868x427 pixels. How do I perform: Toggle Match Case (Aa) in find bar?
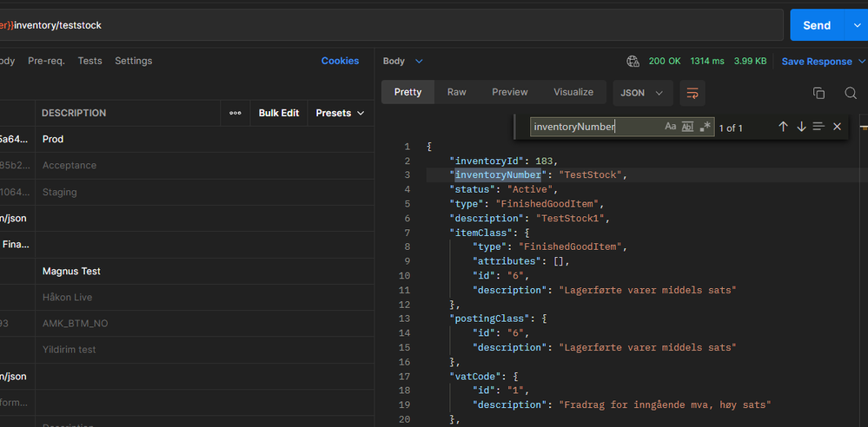[670, 127]
